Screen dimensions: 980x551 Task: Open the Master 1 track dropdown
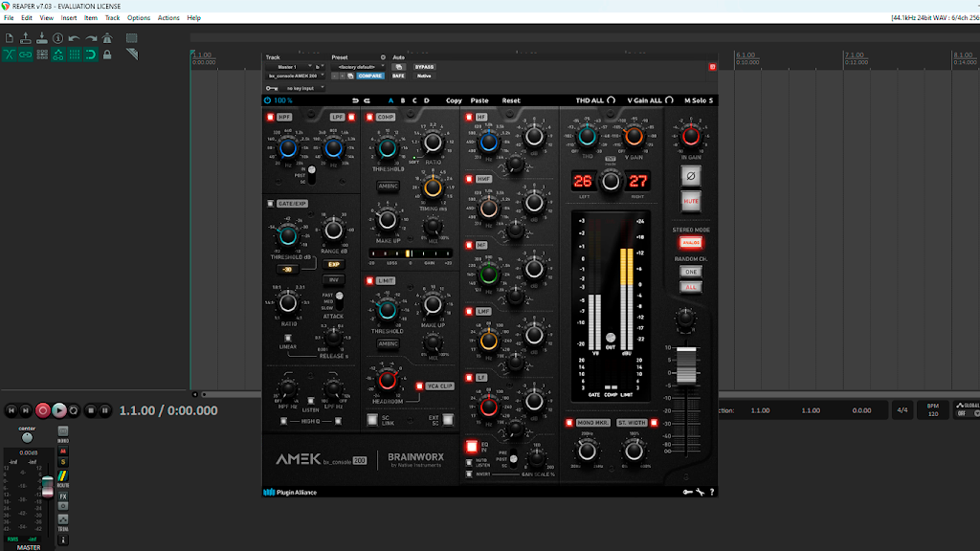289,67
